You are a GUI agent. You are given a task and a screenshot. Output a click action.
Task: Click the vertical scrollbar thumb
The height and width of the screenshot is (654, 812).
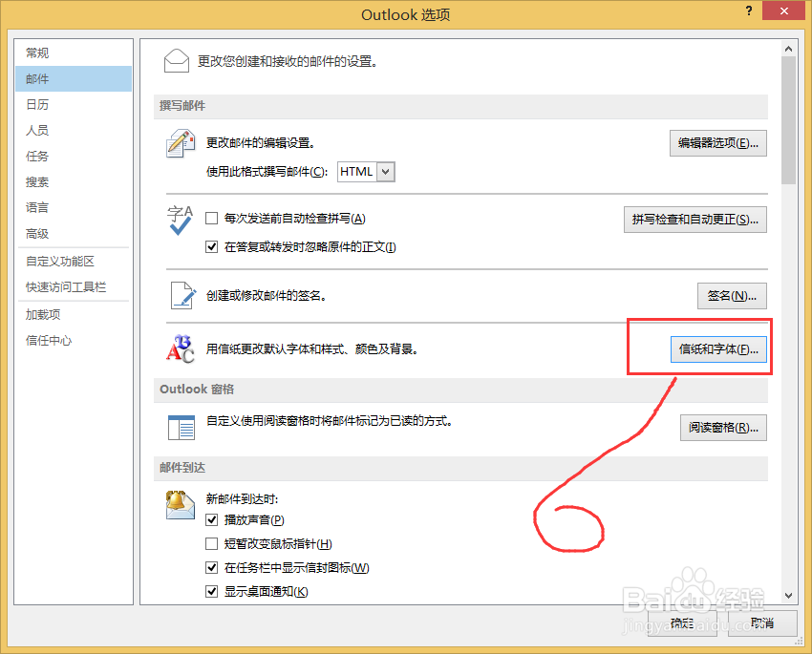[788, 120]
